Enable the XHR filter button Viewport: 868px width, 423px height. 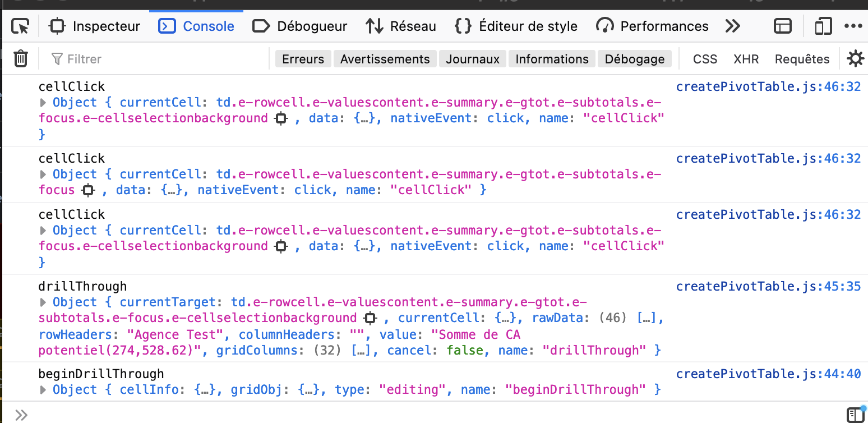[x=746, y=59]
